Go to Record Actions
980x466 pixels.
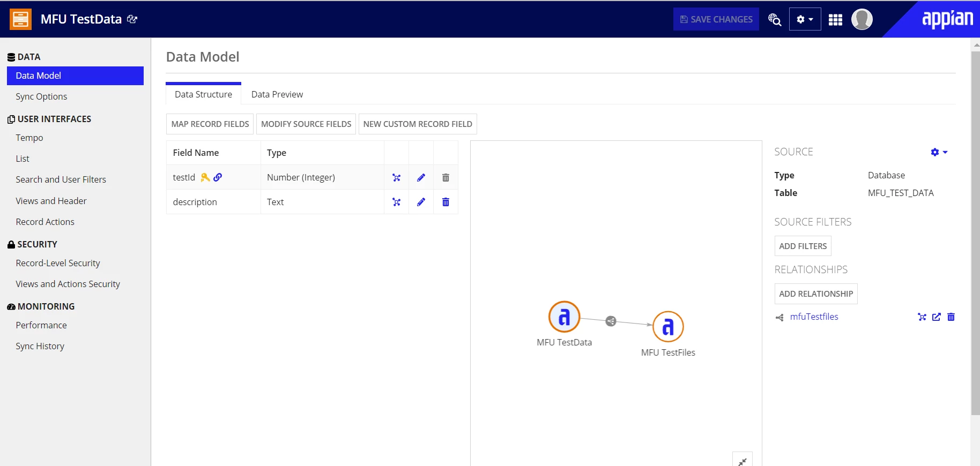[45, 222]
